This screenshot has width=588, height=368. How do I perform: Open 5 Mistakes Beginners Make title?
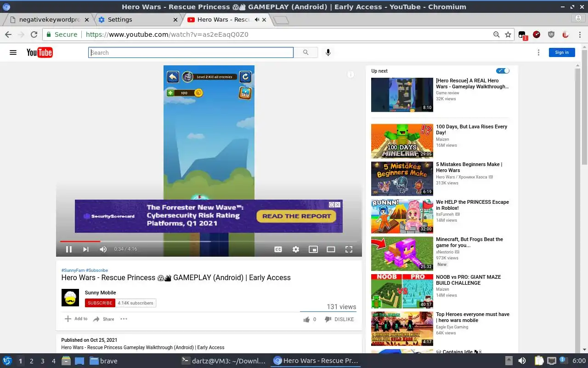(x=469, y=167)
